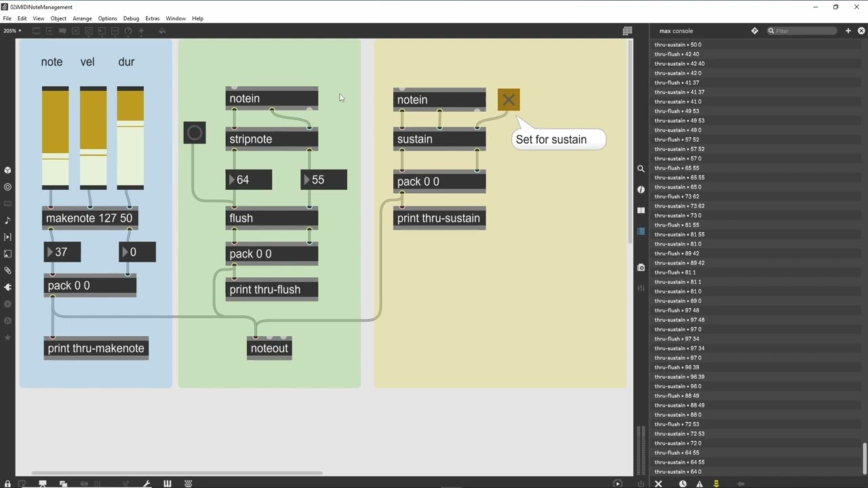The image size is (868, 488).
Task: Click the round bang button beside stripnote
Action: pyautogui.click(x=195, y=133)
